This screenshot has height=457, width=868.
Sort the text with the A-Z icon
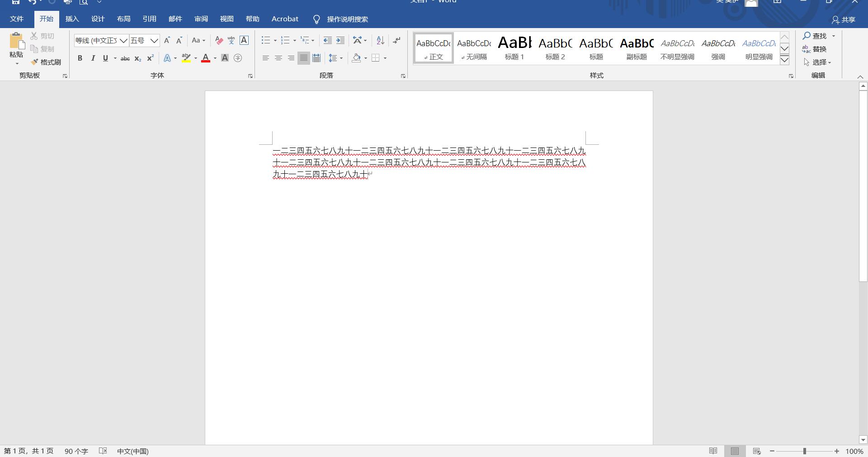click(x=380, y=40)
